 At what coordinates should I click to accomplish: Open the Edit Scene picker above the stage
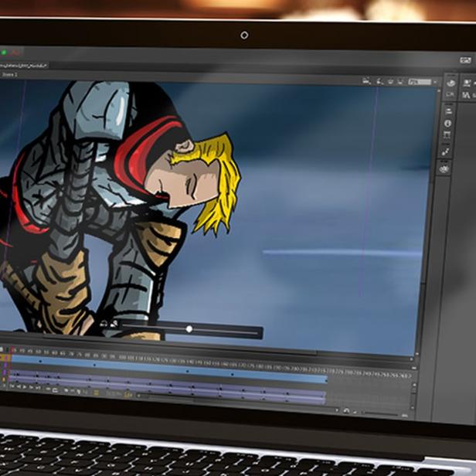366,81
